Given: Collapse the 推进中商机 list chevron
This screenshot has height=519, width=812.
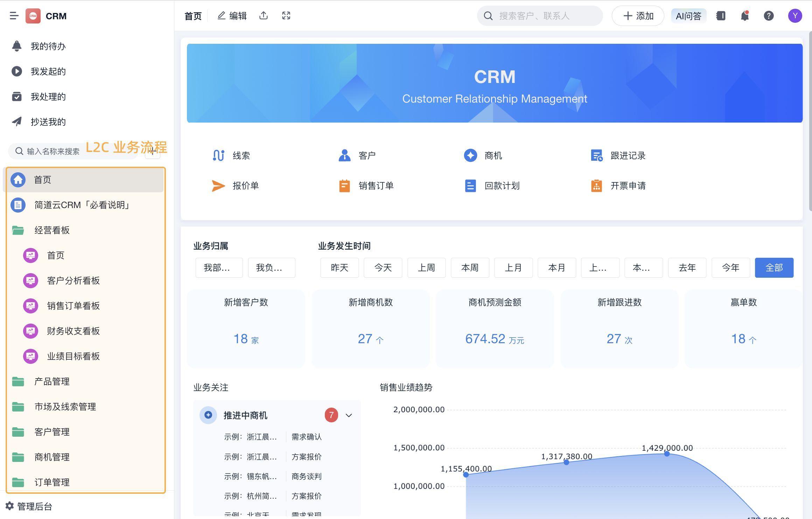Looking at the screenshot, I should 349,415.
